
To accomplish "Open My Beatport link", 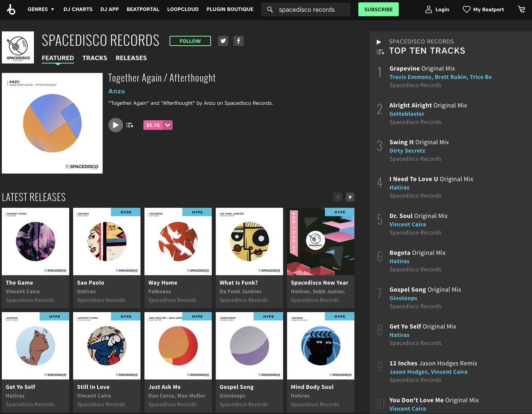I will [x=489, y=9].
